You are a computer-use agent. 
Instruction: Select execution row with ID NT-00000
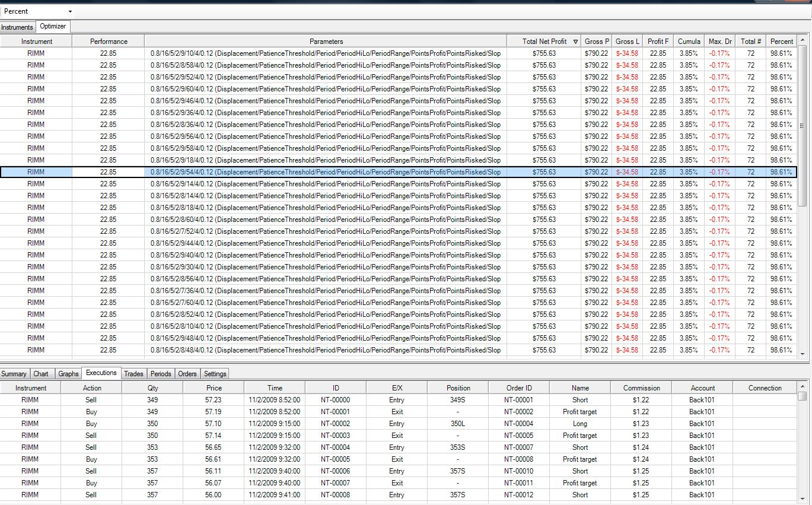click(399, 400)
